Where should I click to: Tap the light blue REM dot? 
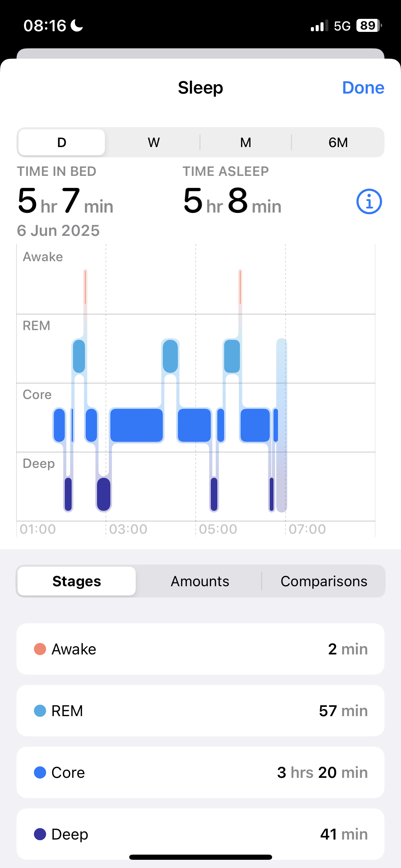pos(40,711)
